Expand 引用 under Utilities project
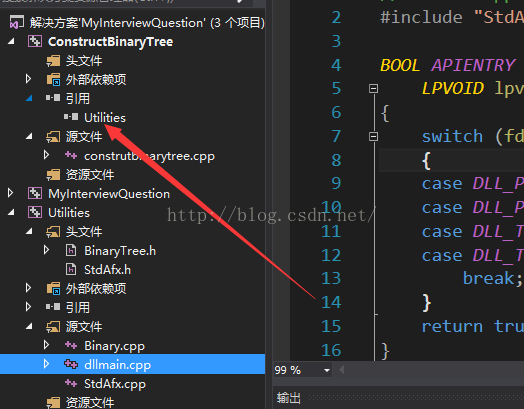This screenshot has height=409, width=524. pos(29,307)
